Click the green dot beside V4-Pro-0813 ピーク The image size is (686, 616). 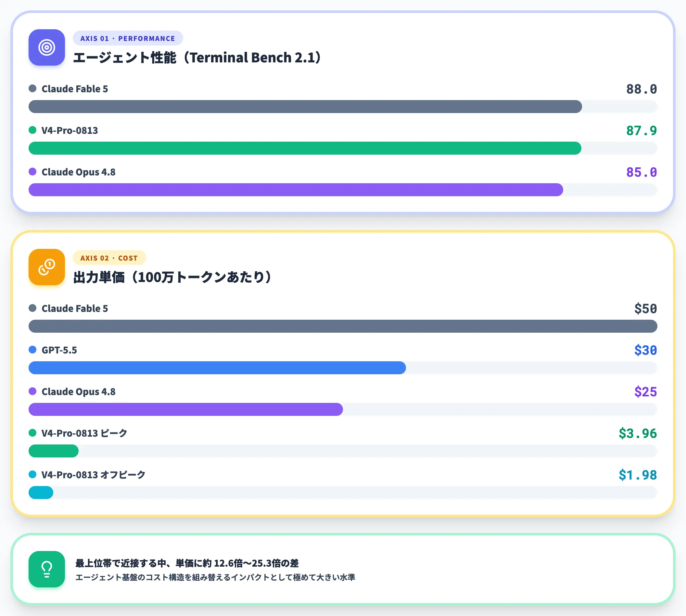32,433
